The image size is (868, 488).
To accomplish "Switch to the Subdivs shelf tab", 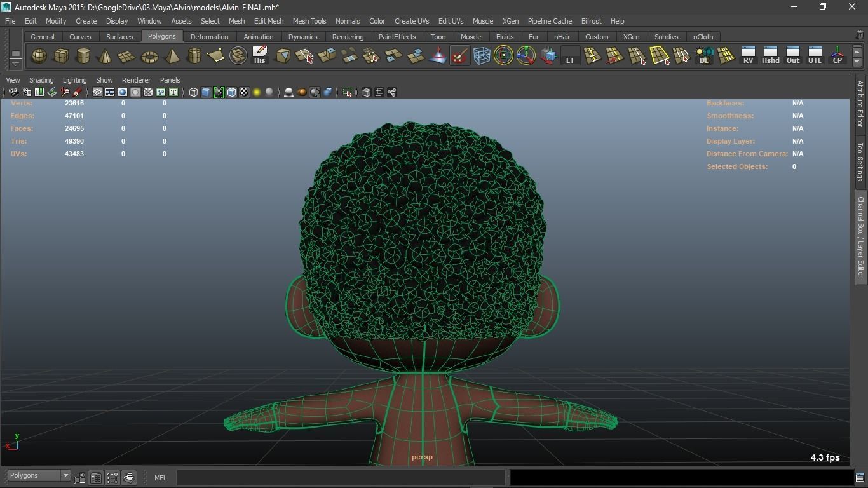I will click(x=666, y=37).
